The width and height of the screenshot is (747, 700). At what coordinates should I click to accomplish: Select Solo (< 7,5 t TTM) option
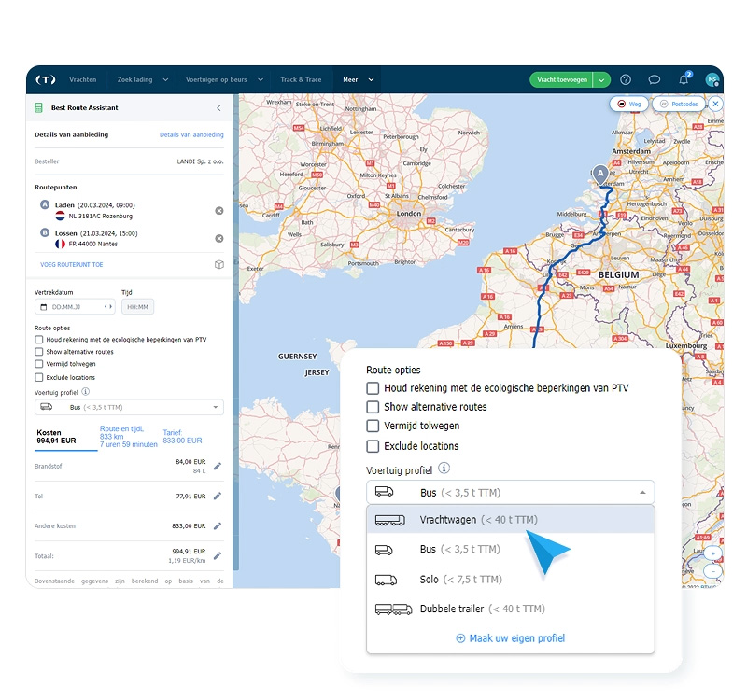tap(510, 580)
